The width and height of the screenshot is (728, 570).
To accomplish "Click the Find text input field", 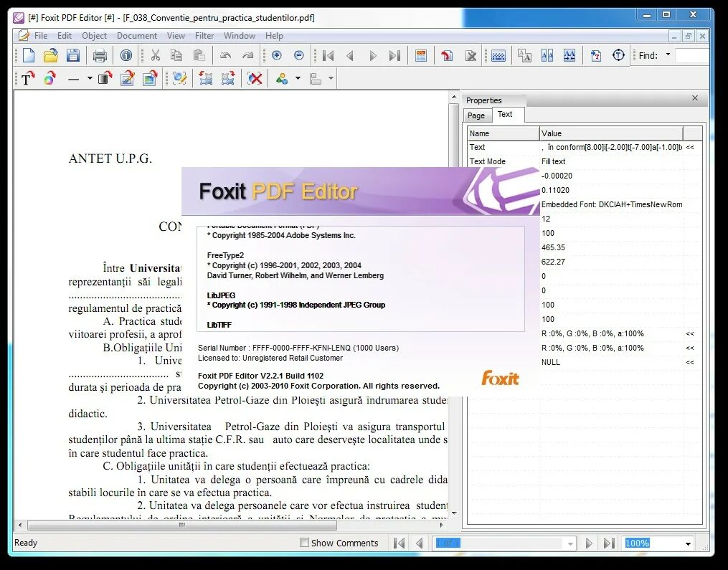I will (x=692, y=56).
